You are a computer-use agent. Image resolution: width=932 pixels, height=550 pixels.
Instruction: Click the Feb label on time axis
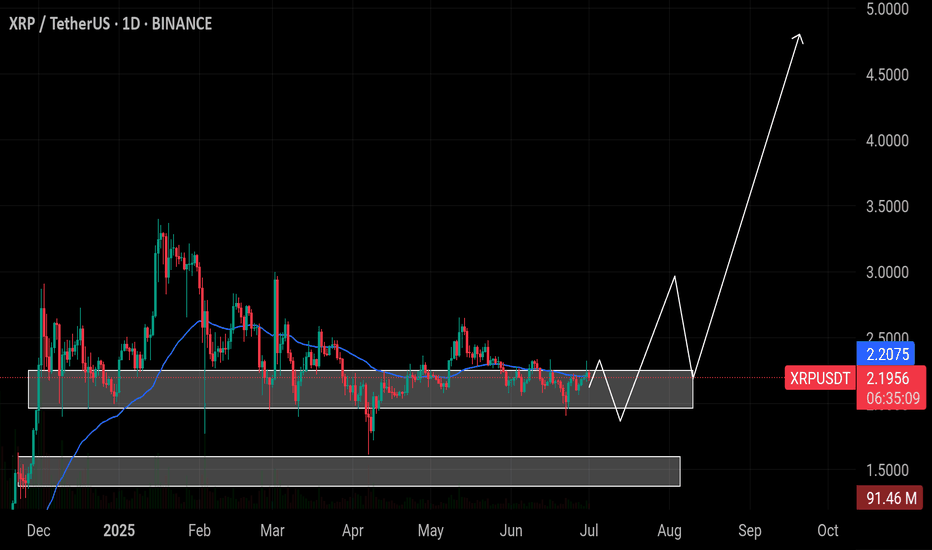[199, 530]
